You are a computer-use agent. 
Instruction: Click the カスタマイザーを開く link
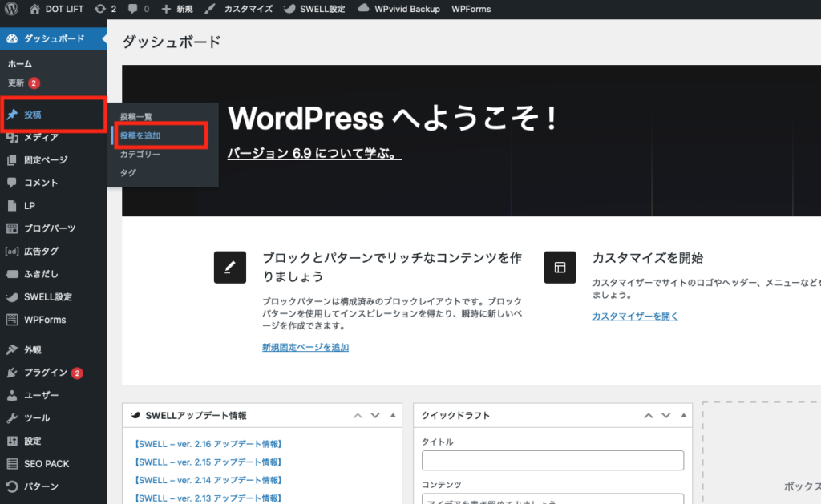[x=635, y=316]
